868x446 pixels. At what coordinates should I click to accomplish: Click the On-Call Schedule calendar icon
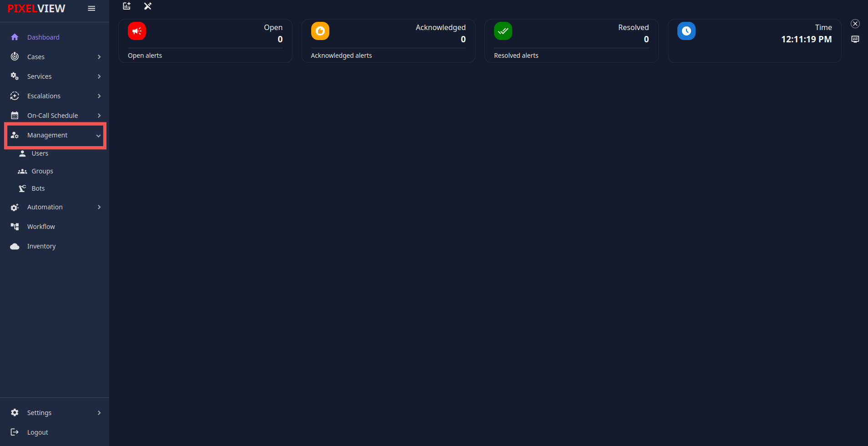tap(15, 115)
